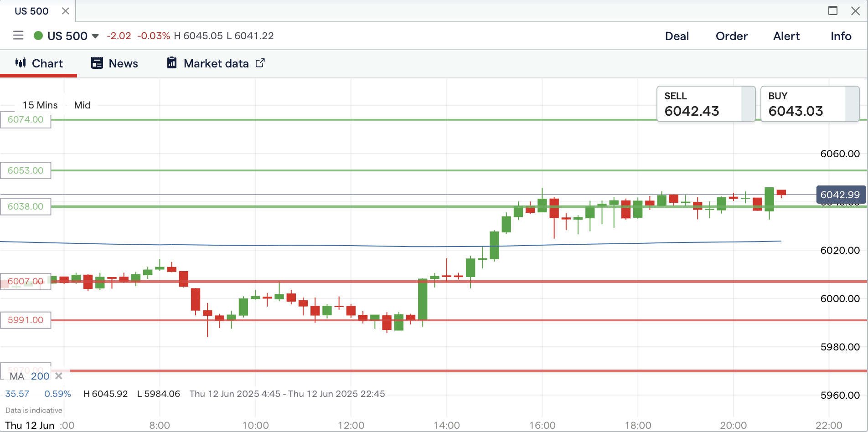Remove the MA 200 indicator
The width and height of the screenshot is (868, 432).
tap(59, 376)
